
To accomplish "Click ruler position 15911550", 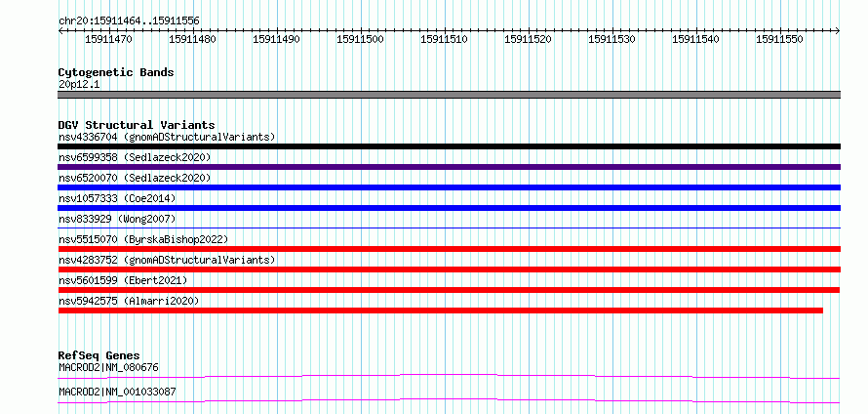I will click(779, 39).
